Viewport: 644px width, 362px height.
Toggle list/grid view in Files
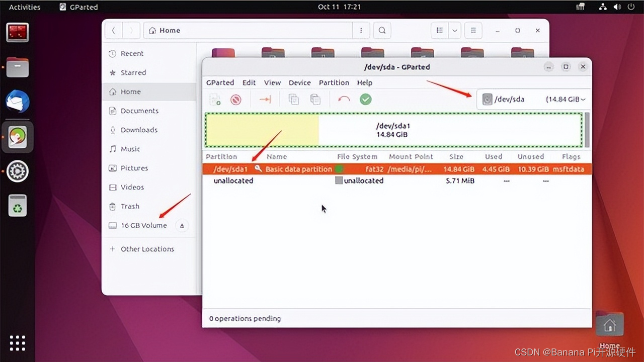tap(439, 30)
